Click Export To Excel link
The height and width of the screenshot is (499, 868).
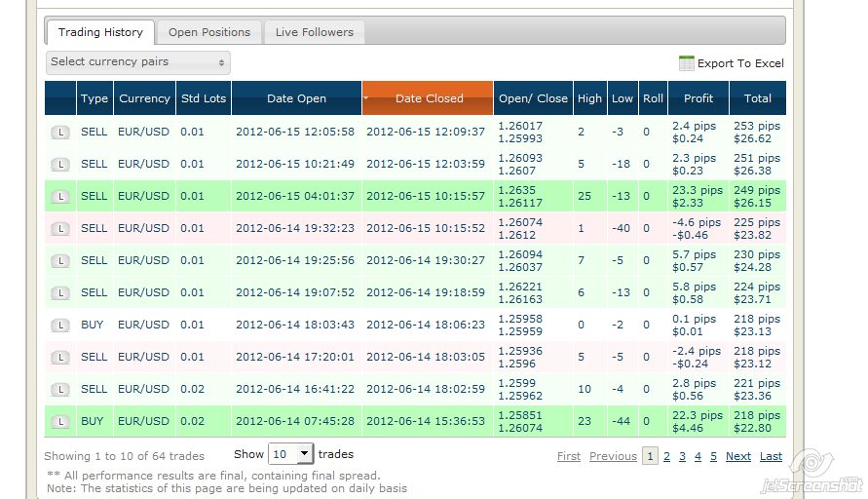pos(740,63)
